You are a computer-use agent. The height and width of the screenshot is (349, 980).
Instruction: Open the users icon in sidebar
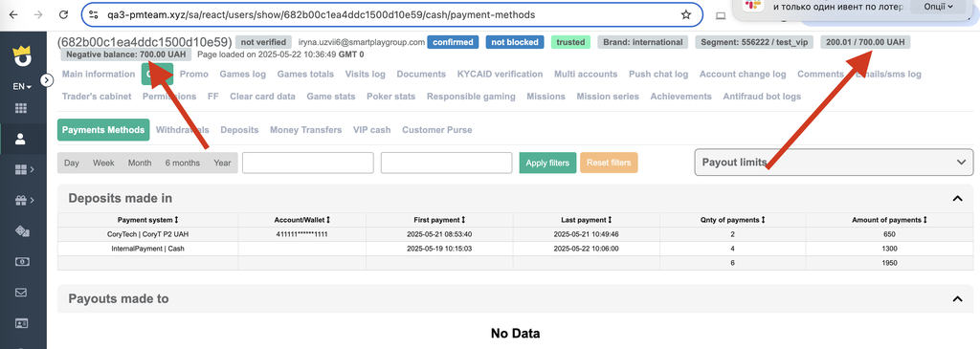[x=21, y=139]
